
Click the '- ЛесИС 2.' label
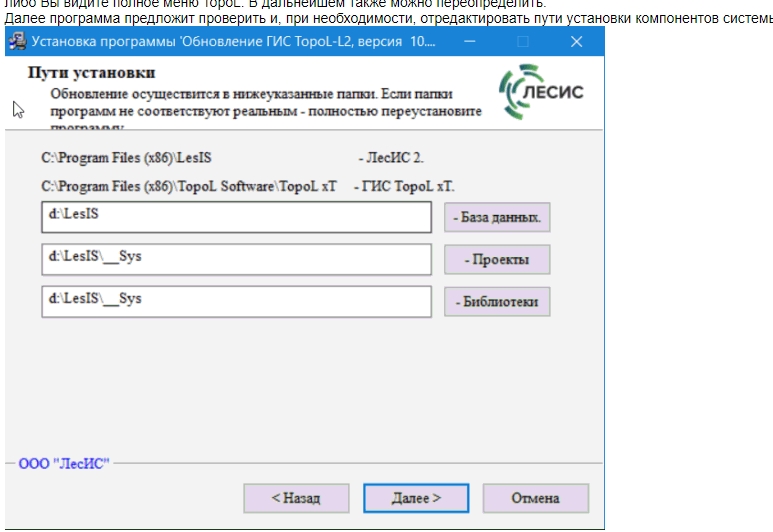(391, 158)
